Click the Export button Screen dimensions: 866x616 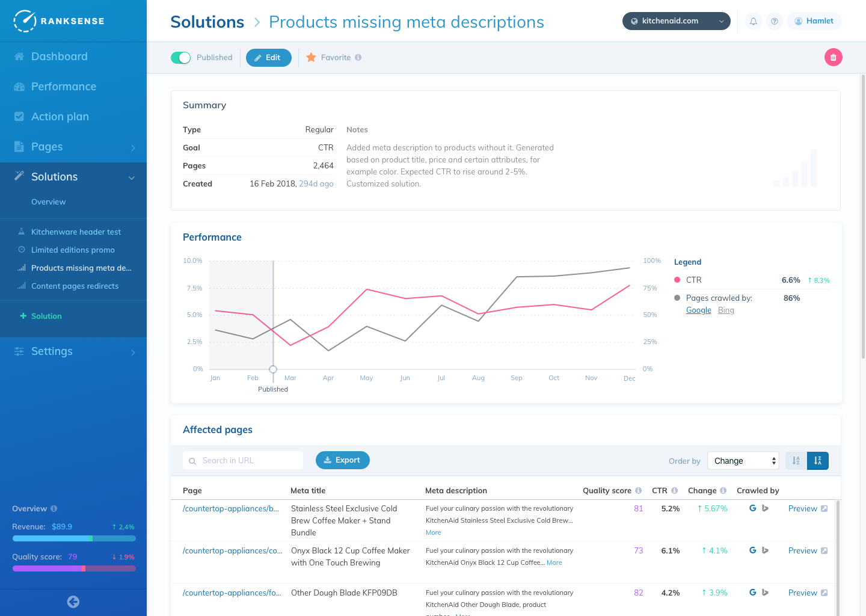tap(343, 460)
